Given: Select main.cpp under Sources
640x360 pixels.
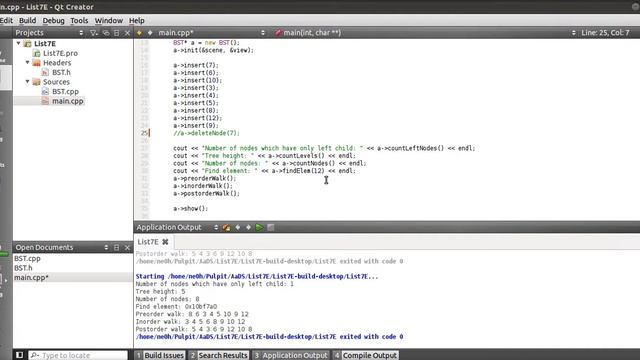Looking at the screenshot, I should click(67, 101).
